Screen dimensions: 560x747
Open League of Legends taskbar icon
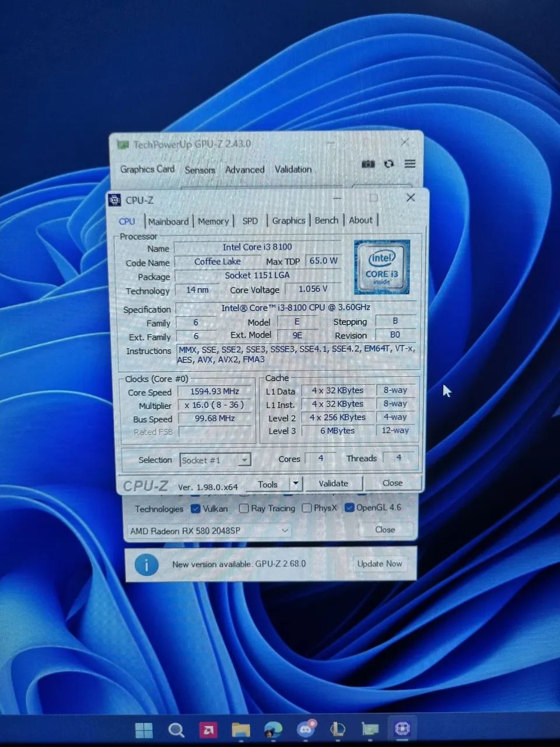point(338,729)
